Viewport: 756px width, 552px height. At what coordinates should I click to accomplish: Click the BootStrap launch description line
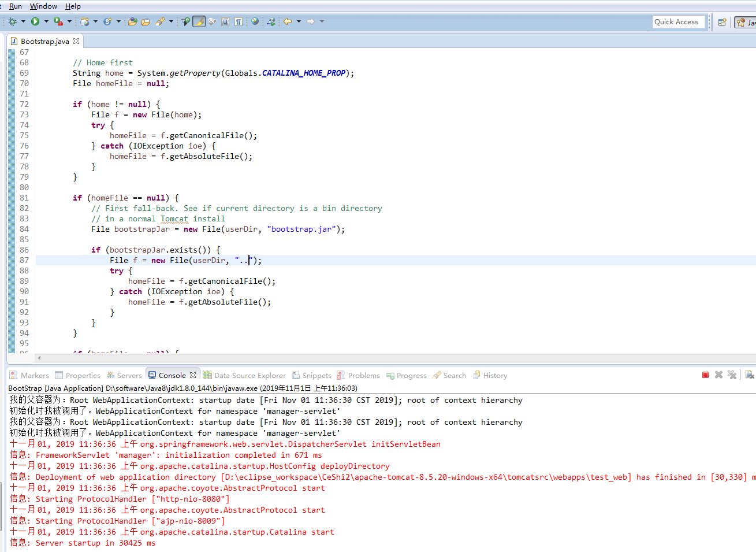pos(183,388)
